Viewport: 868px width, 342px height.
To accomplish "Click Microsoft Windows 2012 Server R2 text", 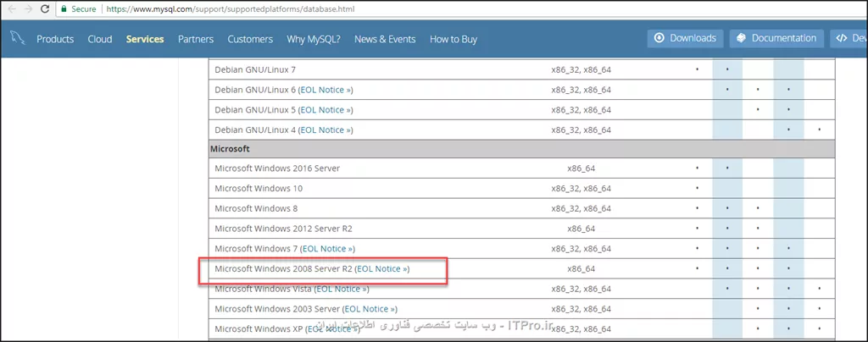I will tap(283, 229).
